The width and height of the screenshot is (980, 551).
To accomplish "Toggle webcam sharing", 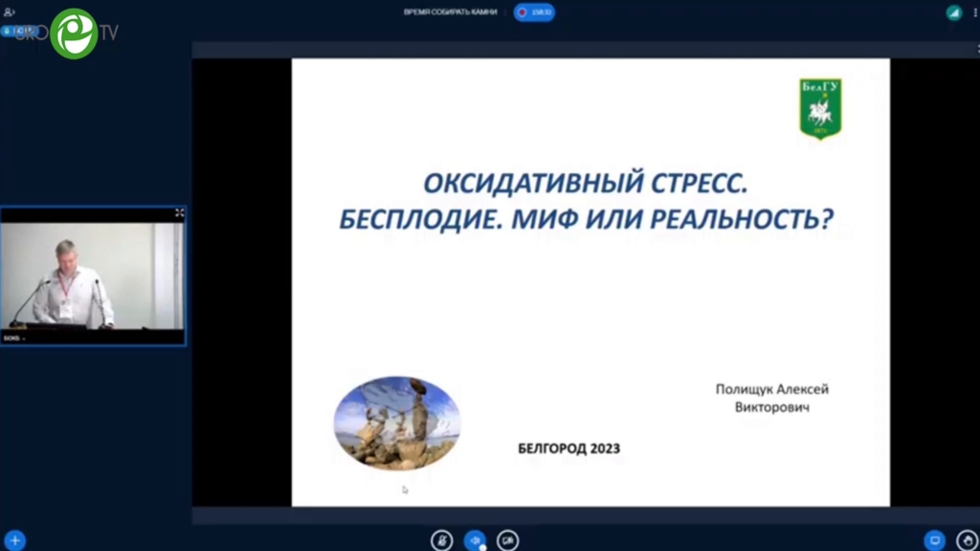I will tap(507, 540).
